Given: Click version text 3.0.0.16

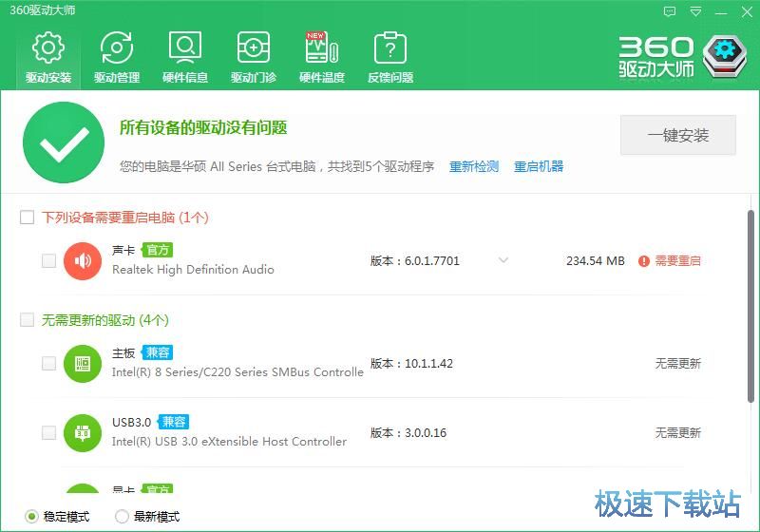Looking at the screenshot, I should [426, 432].
